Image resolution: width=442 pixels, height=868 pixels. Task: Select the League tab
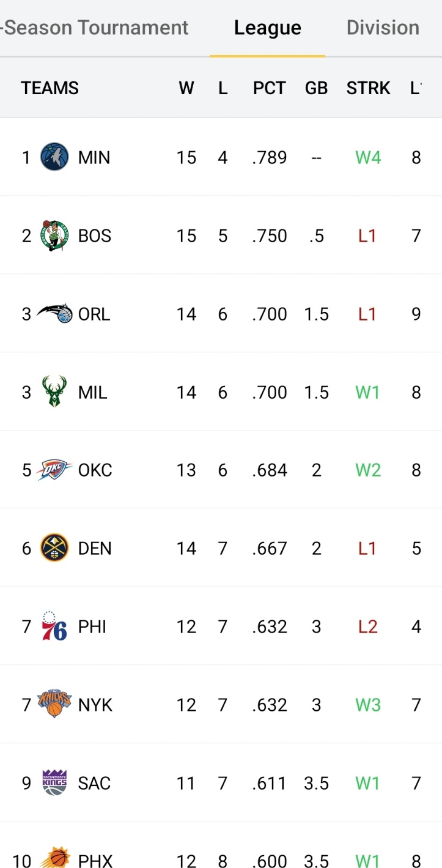(x=267, y=28)
